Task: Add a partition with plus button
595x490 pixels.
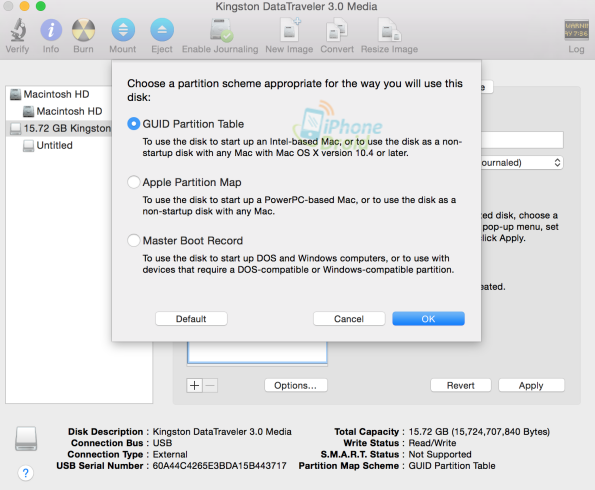Action: tap(195, 385)
